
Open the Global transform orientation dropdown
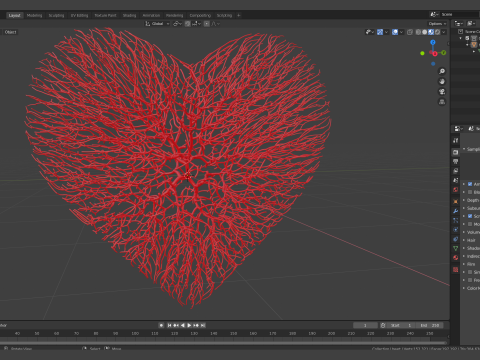(157, 24)
